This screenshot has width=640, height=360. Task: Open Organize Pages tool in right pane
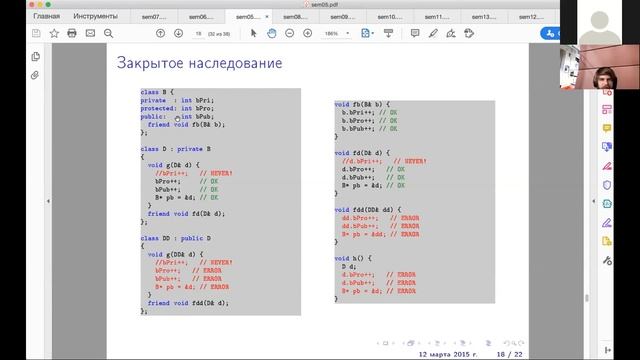tap(607, 109)
